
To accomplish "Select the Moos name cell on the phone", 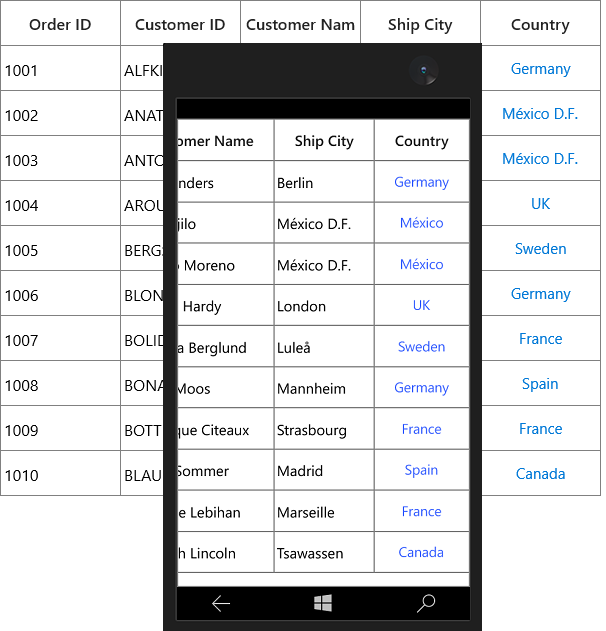I will coord(225,388).
